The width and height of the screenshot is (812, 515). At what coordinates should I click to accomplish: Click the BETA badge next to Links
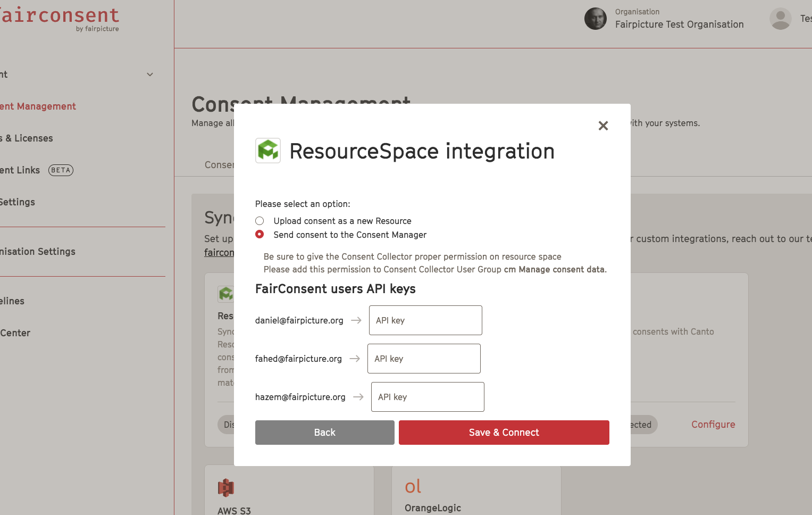coord(61,170)
